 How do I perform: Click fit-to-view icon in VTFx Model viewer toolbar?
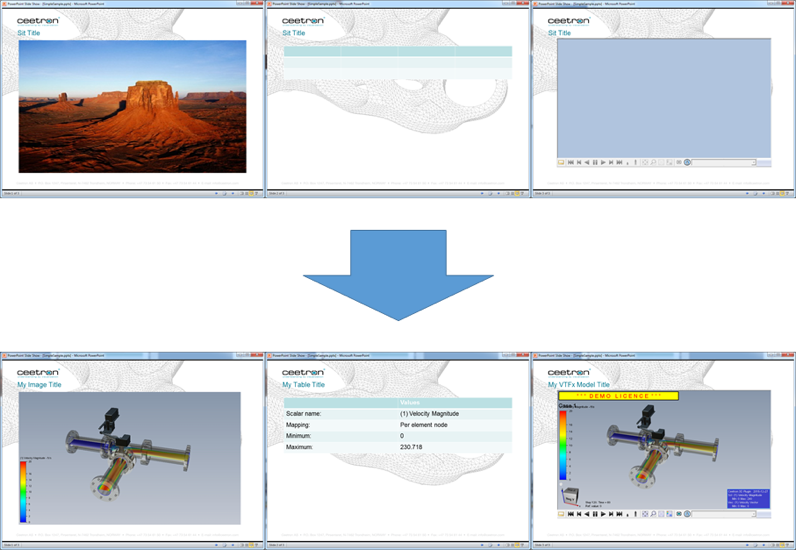(x=645, y=514)
